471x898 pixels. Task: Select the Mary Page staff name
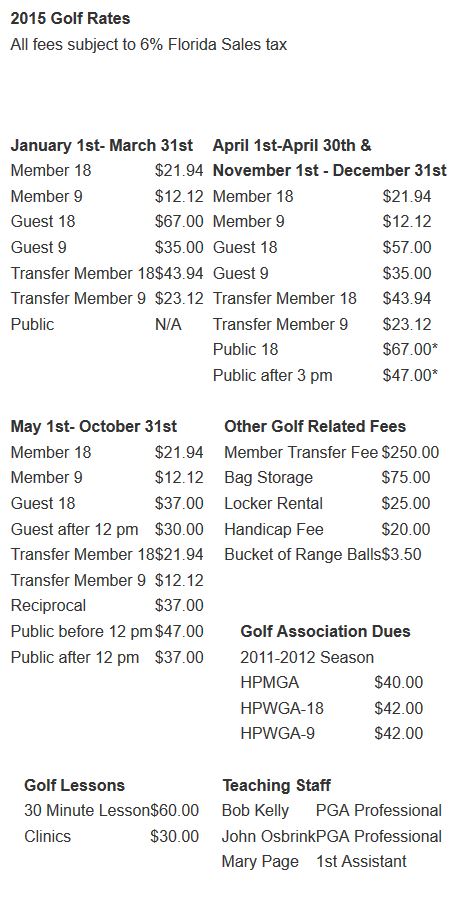[x=260, y=861]
